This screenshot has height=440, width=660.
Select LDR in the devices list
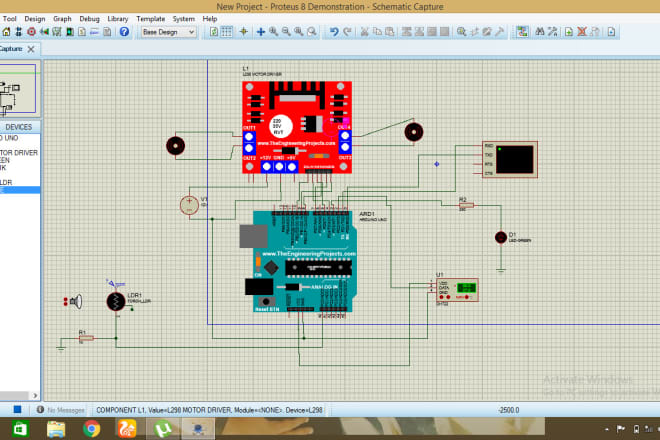tap(20, 182)
